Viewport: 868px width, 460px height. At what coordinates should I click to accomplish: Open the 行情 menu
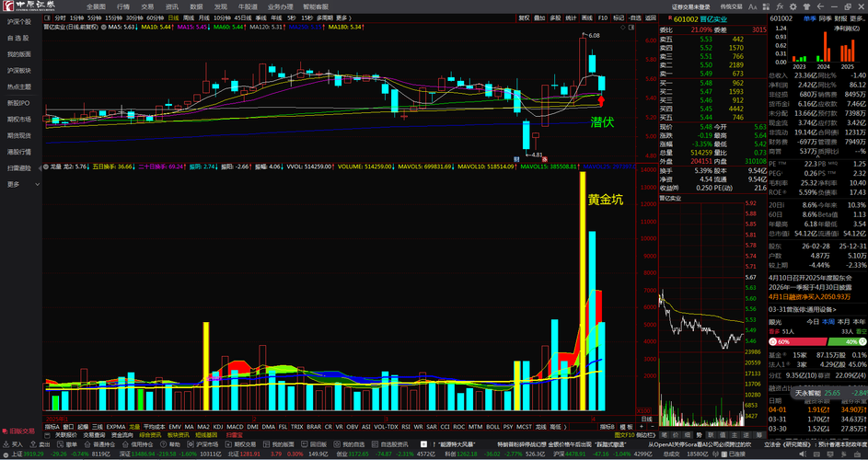(123, 6)
